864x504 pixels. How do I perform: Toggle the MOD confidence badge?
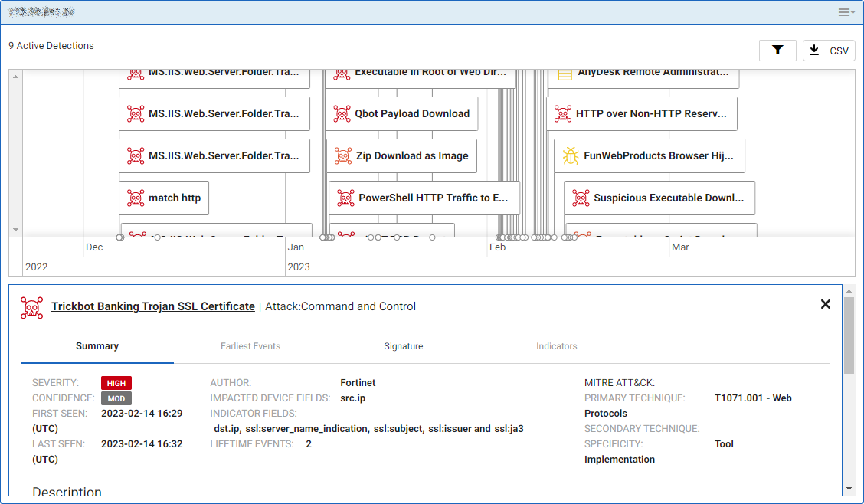[x=116, y=398]
